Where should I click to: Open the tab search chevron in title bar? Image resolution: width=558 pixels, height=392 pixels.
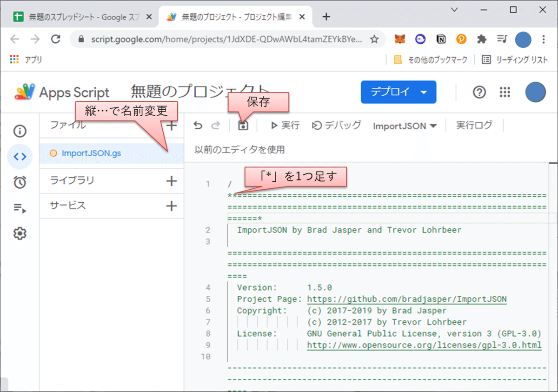(454, 10)
